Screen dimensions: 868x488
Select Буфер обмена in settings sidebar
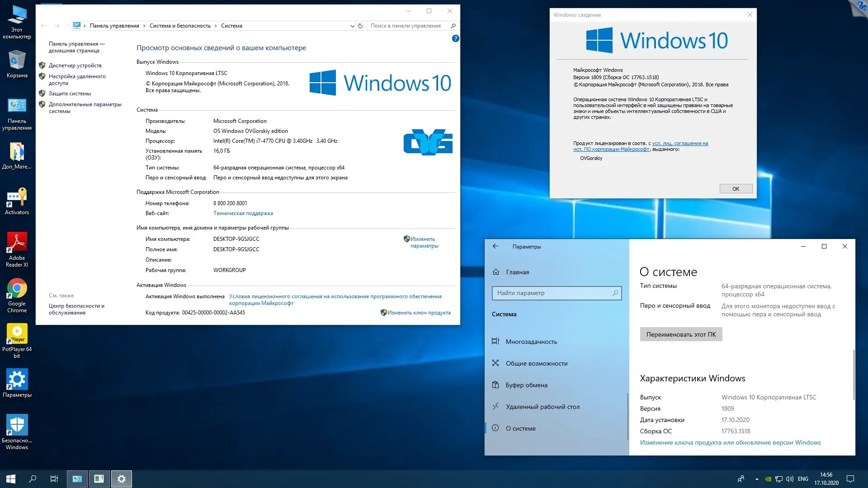pos(526,385)
